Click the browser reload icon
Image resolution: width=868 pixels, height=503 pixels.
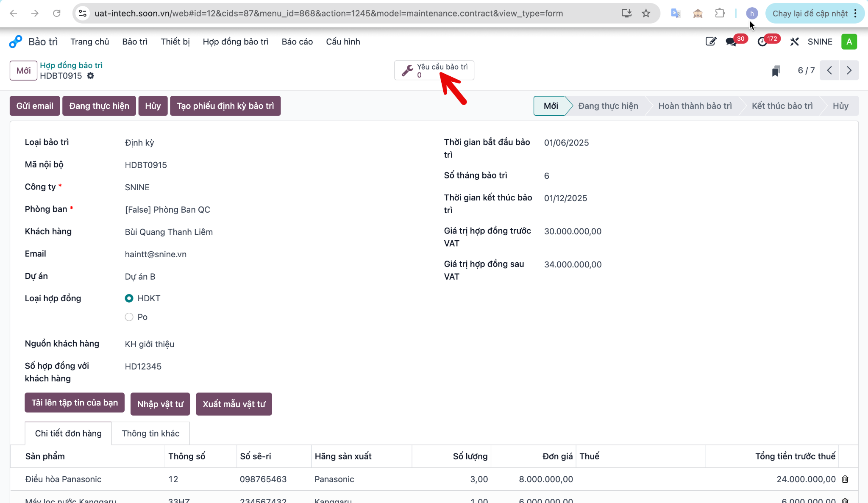57,13
